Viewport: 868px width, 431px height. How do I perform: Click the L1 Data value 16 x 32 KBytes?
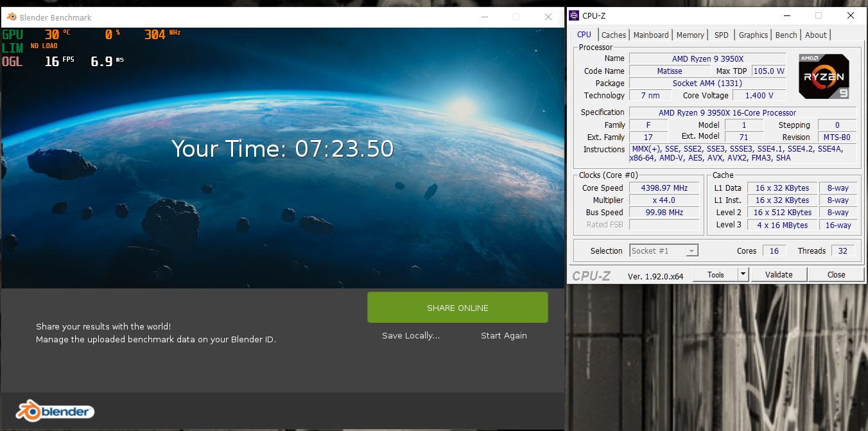(782, 188)
